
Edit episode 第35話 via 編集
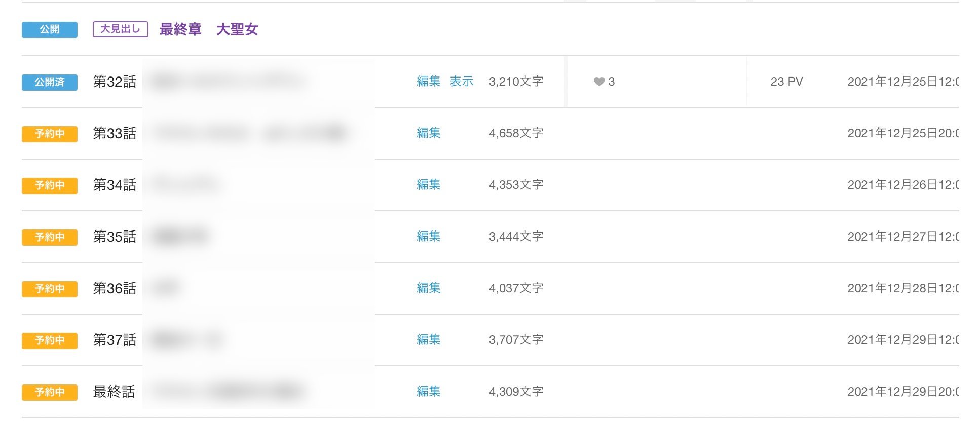[428, 237]
